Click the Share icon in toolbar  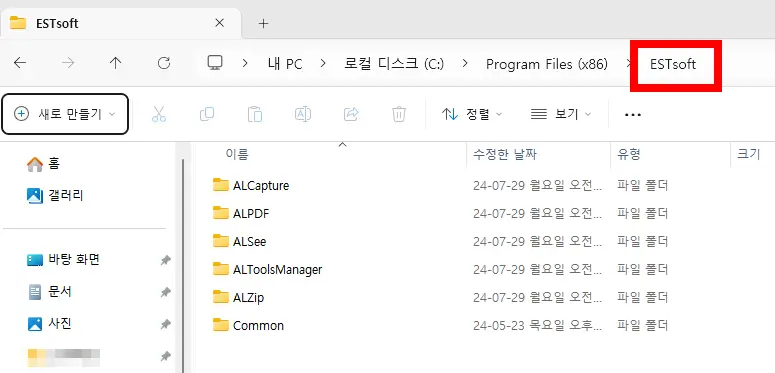(x=351, y=114)
